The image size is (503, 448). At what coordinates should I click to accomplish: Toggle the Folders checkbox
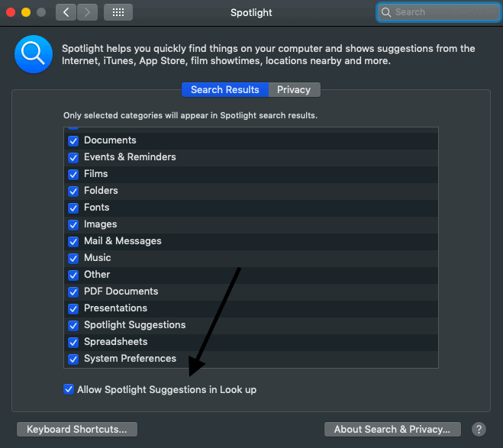73,191
